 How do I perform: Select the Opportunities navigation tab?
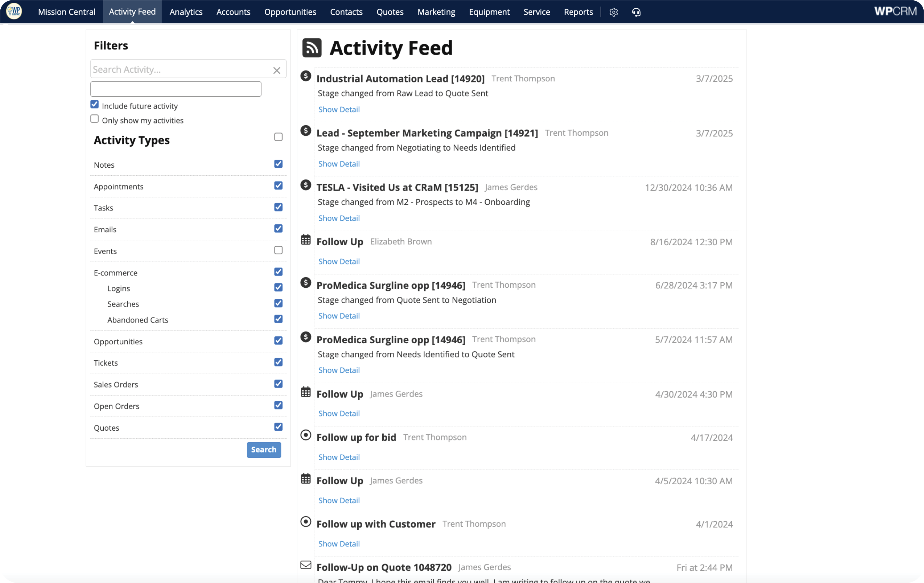pyautogui.click(x=290, y=12)
